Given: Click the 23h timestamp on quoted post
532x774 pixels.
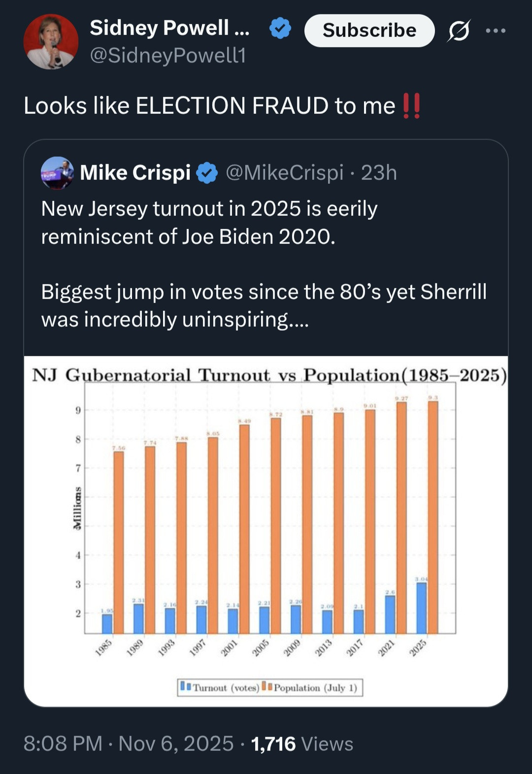Looking at the screenshot, I should point(379,173).
